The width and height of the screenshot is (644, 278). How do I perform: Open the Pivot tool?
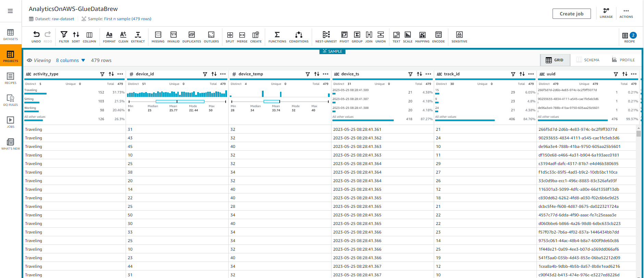click(344, 37)
